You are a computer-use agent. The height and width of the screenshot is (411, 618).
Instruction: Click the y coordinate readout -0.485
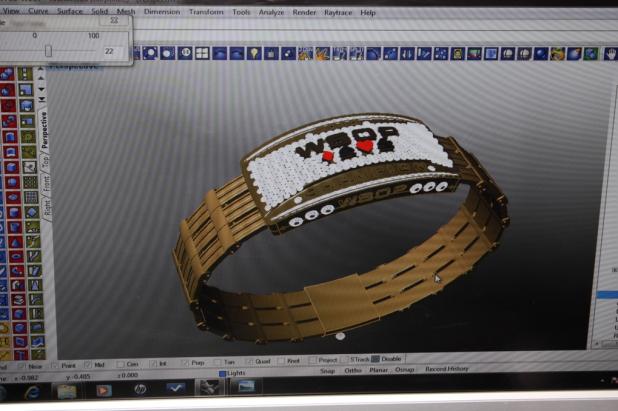point(78,377)
